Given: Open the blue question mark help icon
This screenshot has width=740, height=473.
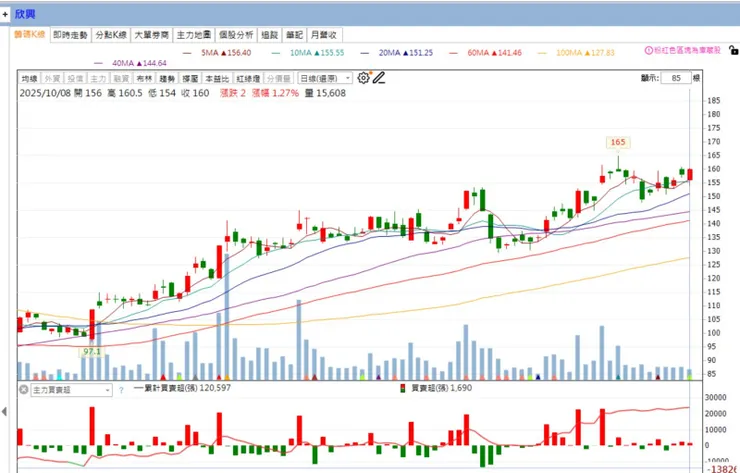Looking at the screenshot, I should click(x=121, y=390).
